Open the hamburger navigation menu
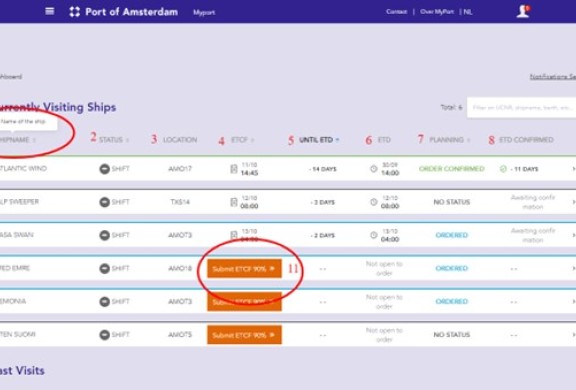 tap(50, 11)
